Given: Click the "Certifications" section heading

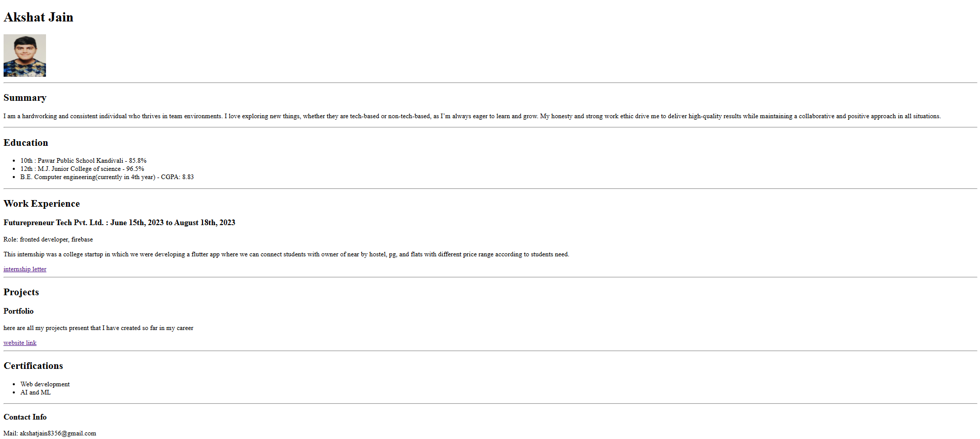Looking at the screenshot, I should (33, 366).
